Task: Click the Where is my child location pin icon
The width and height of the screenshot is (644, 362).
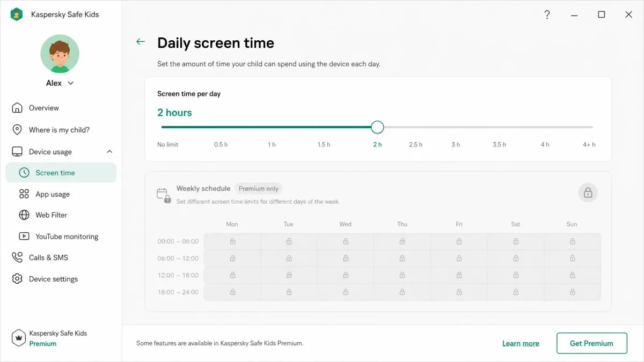Action: (17, 130)
